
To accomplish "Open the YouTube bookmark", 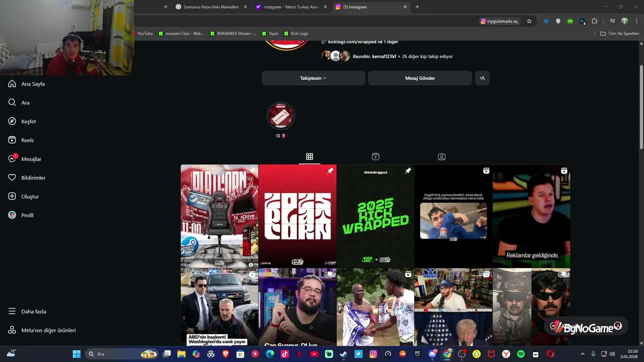I will [x=144, y=34].
